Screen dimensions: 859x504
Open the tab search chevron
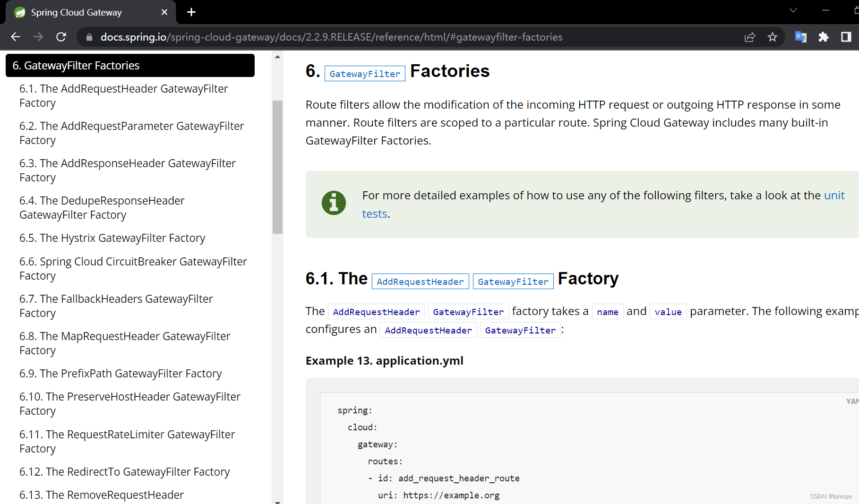793,10
